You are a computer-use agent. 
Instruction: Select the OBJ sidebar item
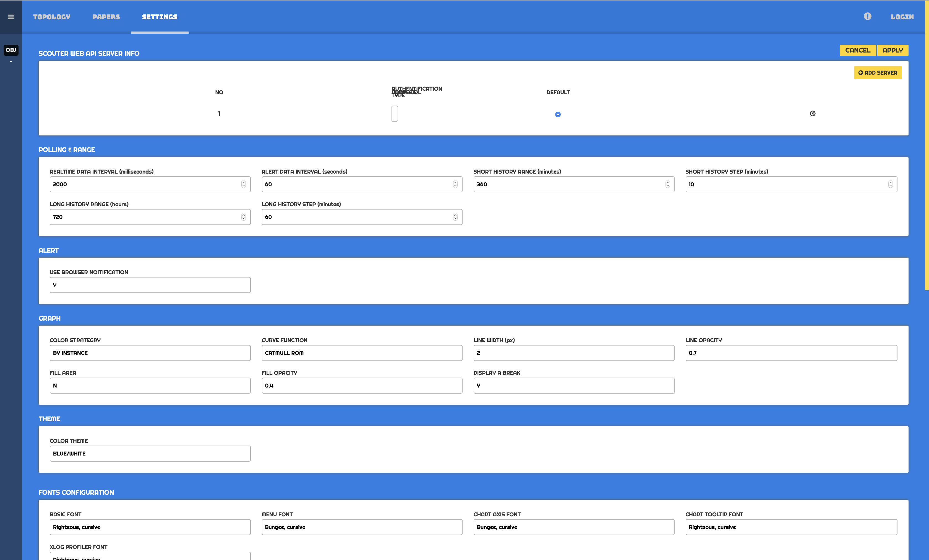(11, 49)
